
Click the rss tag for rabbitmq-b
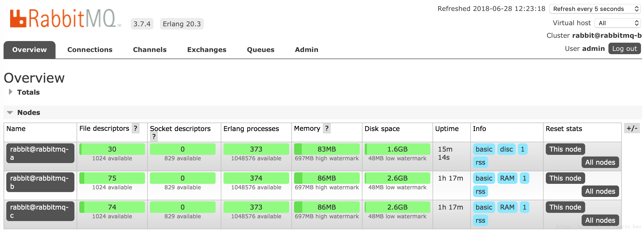pos(480,191)
